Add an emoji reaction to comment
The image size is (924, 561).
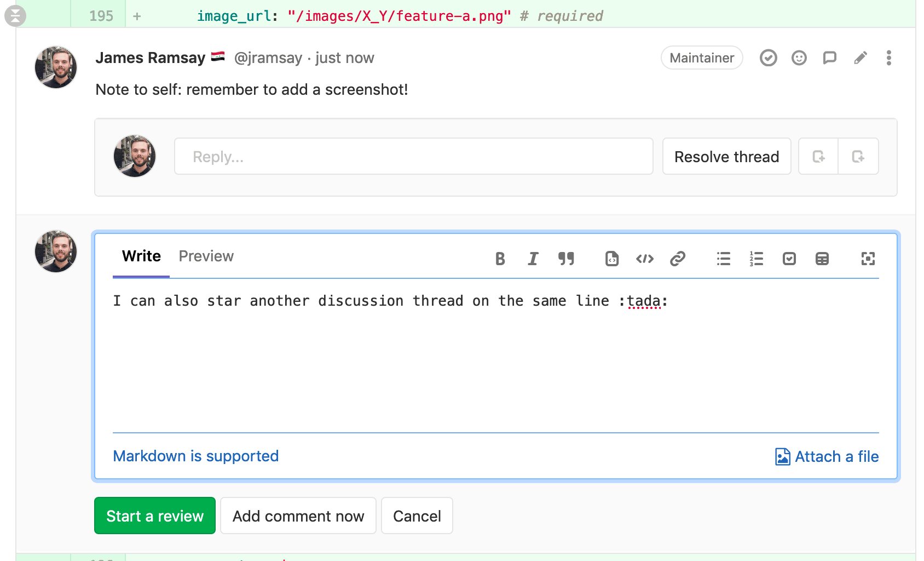pos(799,58)
